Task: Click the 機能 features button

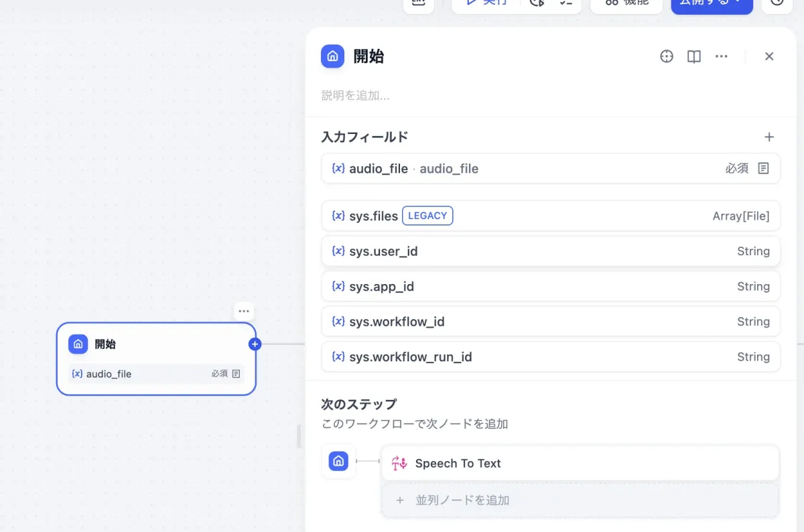Action: 627,3
